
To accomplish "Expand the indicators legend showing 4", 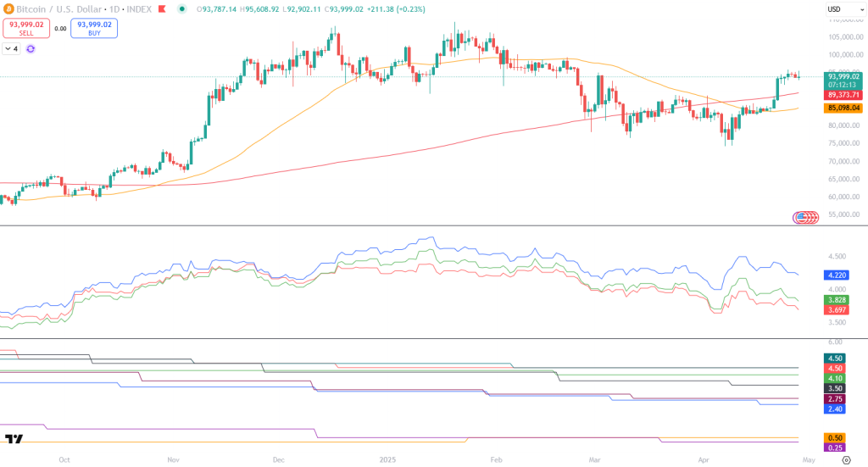I will point(12,48).
